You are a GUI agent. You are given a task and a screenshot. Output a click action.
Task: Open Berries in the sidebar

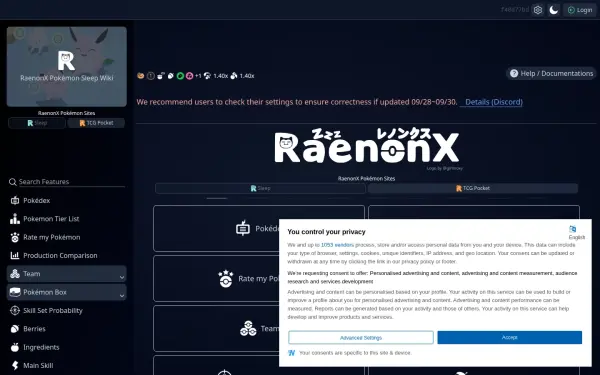point(67,329)
